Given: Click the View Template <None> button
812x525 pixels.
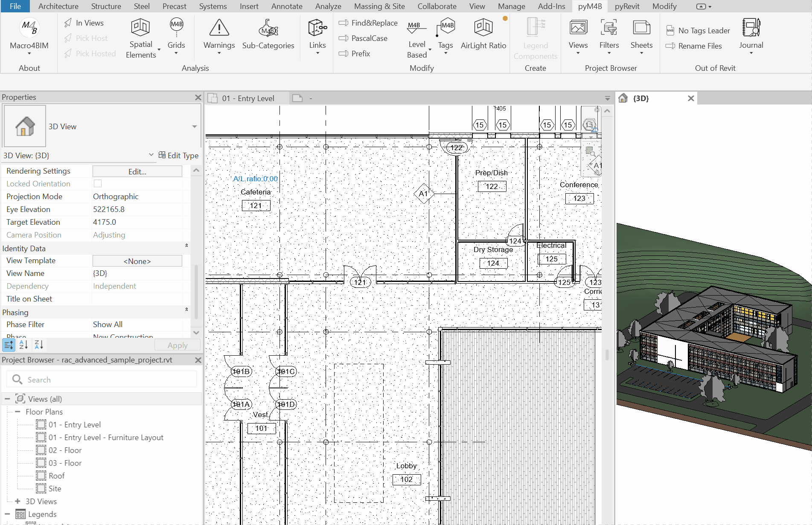Looking at the screenshot, I should pyautogui.click(x=137, y=261).
